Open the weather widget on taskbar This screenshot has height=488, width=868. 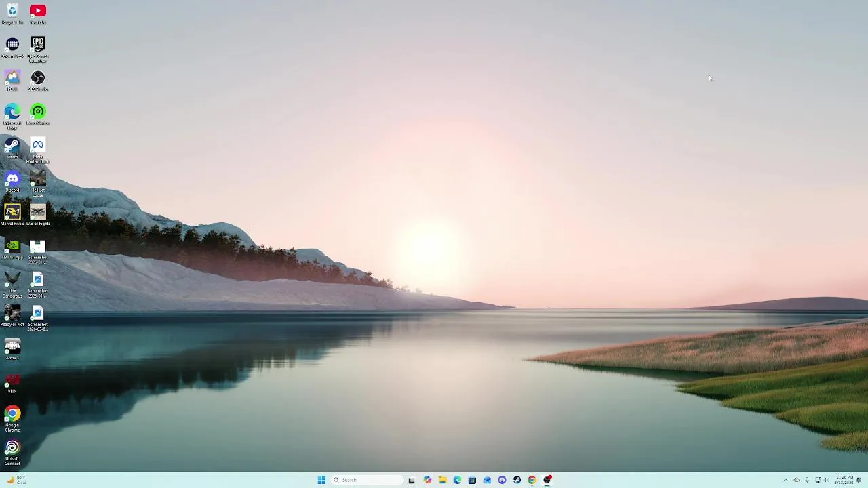click(16, 480)
